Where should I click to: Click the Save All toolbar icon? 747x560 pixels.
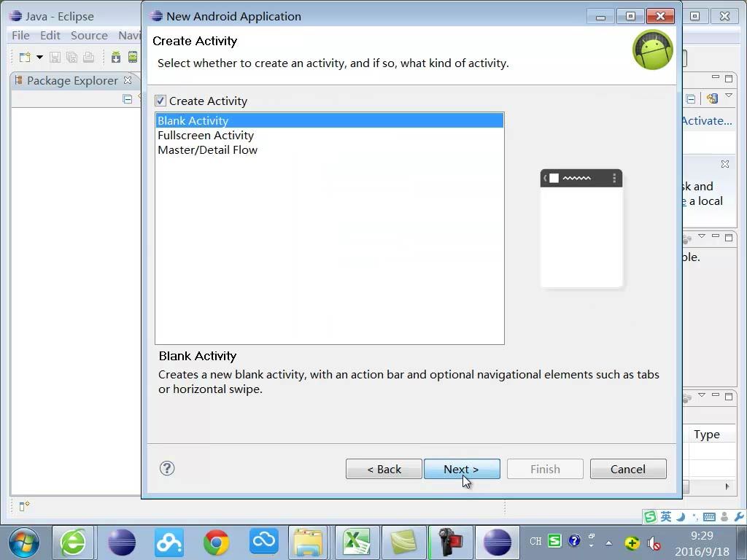72,58
